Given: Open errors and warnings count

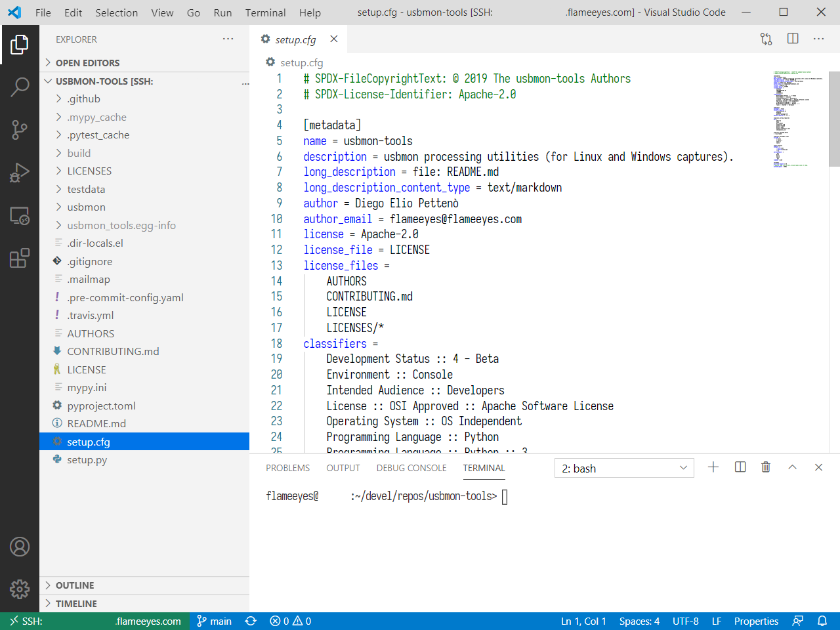Looking at the screenshot, I should (x=290, y=621).
